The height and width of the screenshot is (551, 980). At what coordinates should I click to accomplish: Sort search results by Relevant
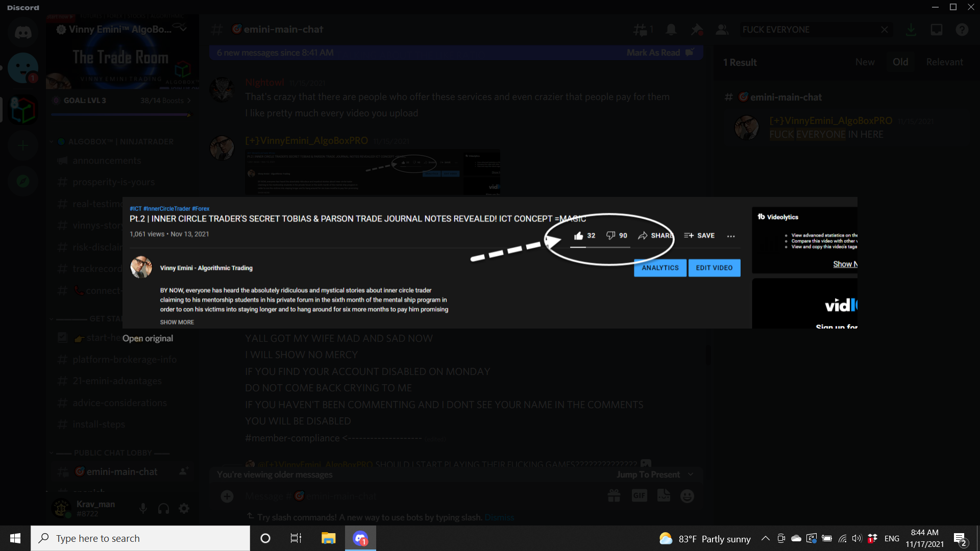945,62
